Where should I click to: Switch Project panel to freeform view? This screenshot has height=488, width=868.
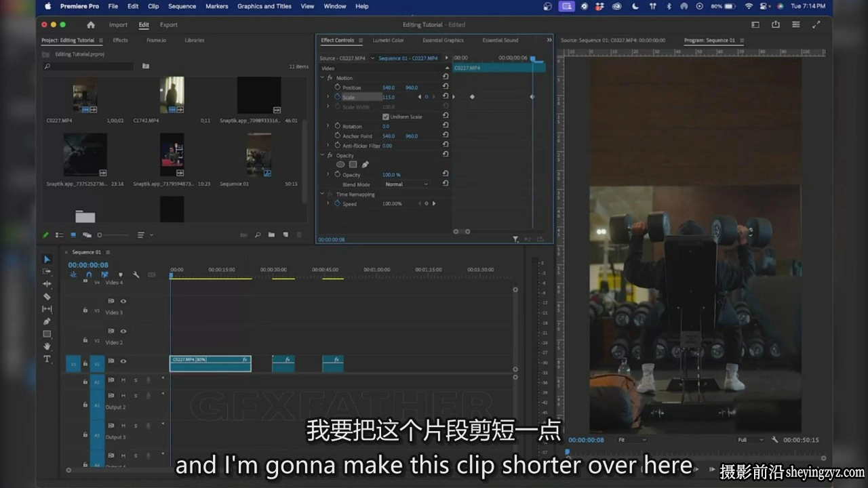click(x=87, y=235)
